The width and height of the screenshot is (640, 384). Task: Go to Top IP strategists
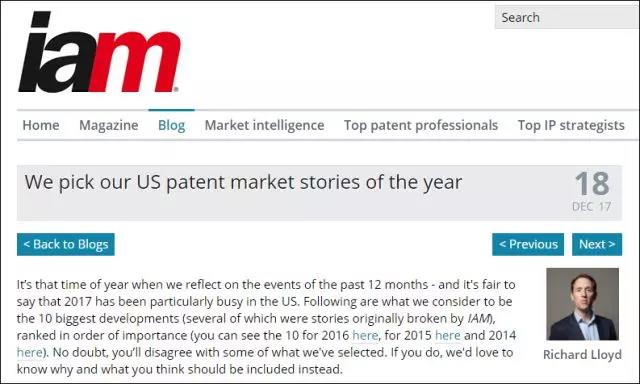click(x=571, y=125)
